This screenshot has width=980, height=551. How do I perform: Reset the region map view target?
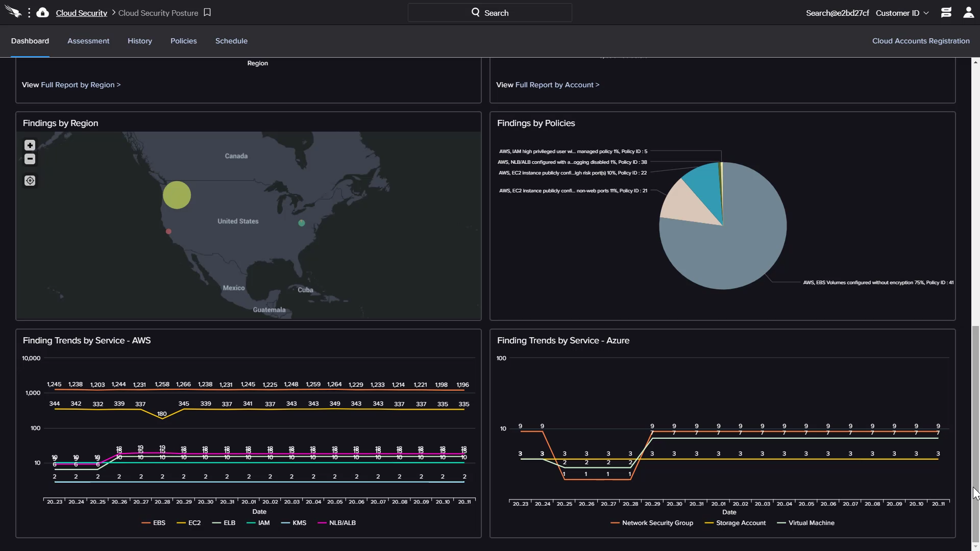(x=30, y=181)
